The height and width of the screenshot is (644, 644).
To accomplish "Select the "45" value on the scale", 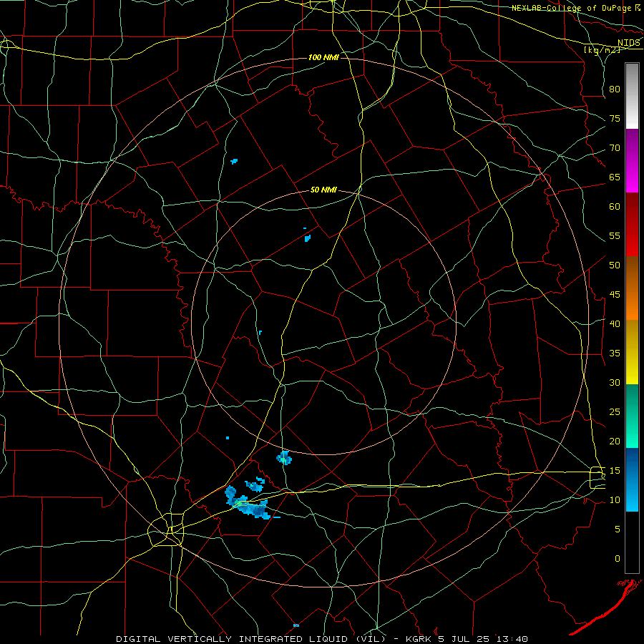I will pyautogui.click(x=615, y=295).
